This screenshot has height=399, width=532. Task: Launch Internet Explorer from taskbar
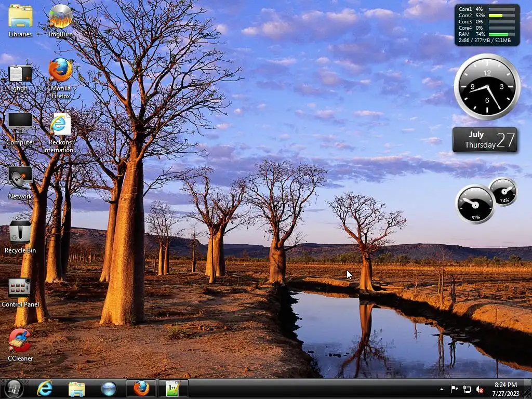tap(45, 389)
